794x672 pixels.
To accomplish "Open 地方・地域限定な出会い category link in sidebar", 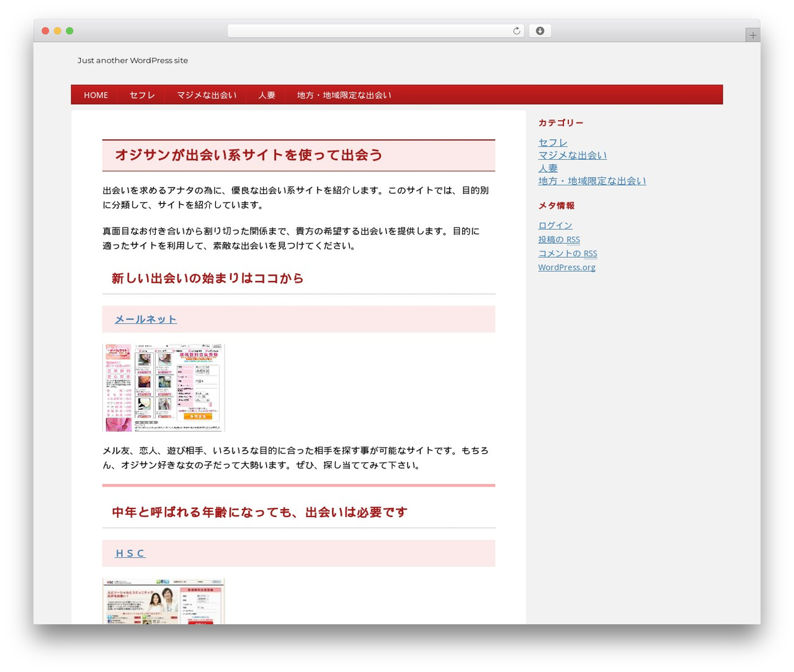I will [592, 181].
